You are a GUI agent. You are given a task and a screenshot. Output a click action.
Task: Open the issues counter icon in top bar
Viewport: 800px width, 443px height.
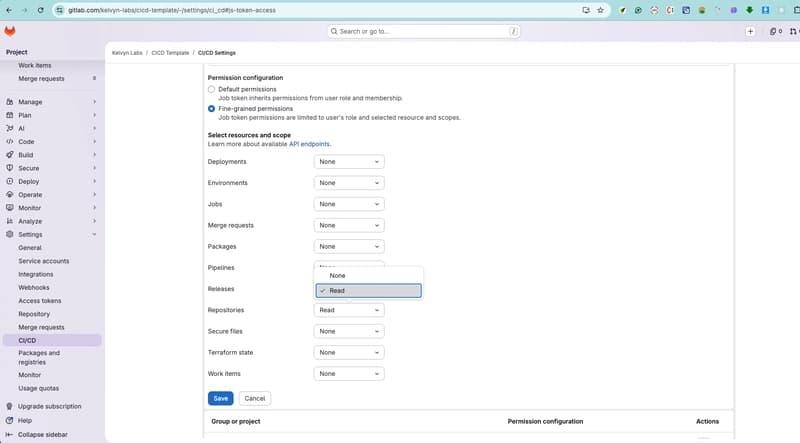click(776, 31)
